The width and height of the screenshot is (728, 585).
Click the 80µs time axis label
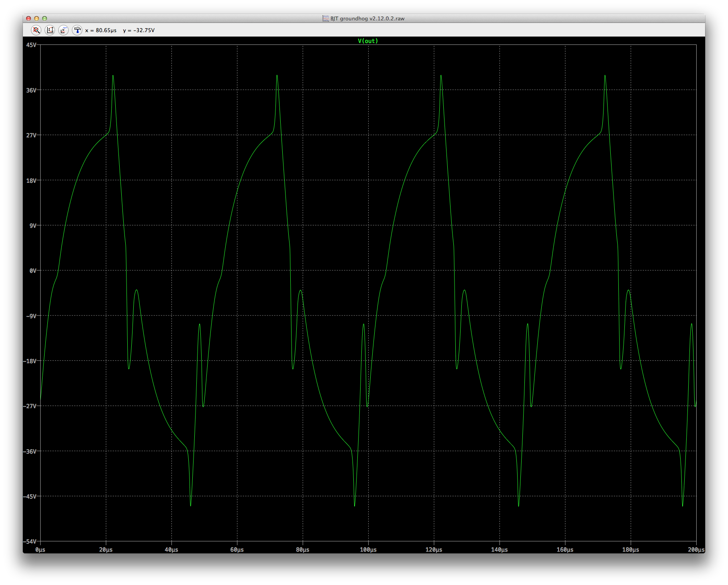coord(303,550)
